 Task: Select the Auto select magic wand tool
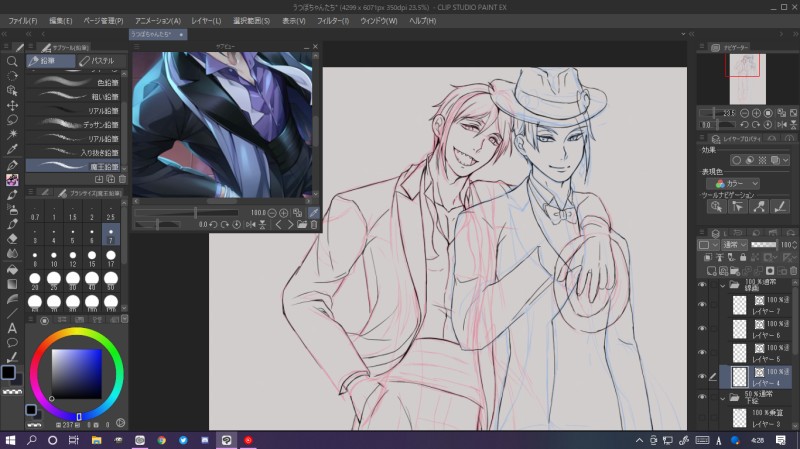[12, 134]
